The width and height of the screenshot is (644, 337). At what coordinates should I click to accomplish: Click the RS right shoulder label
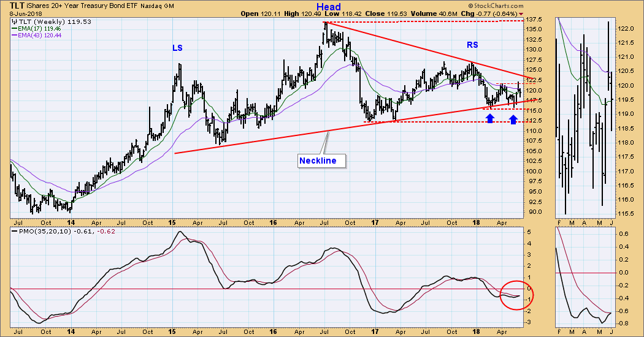coord(472,45)
